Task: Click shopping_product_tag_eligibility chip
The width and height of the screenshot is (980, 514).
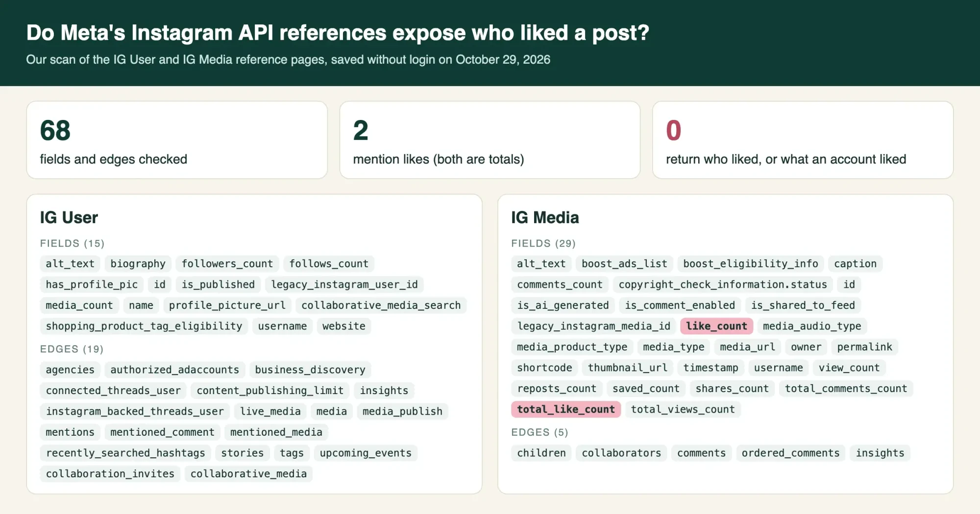Action: 144,326
